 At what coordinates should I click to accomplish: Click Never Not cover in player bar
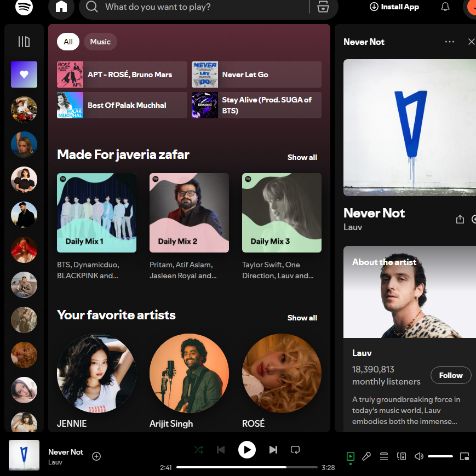[x=24, y=455]
